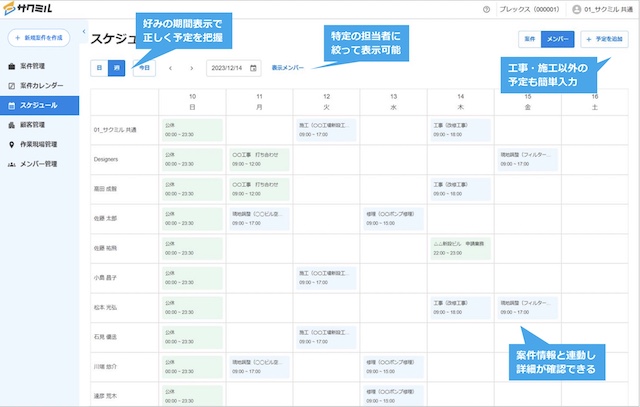Click the 案件管理 briefcase icon

click(11, 66)
